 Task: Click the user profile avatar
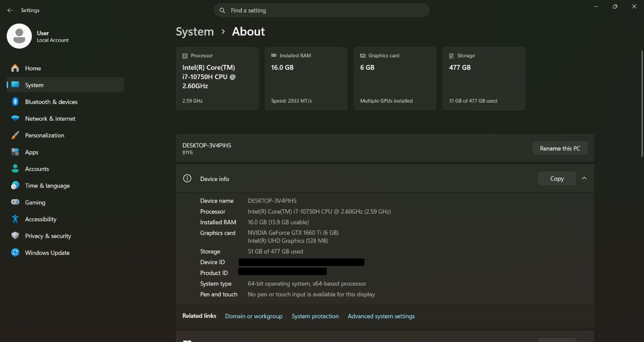[x=19, y=36]
